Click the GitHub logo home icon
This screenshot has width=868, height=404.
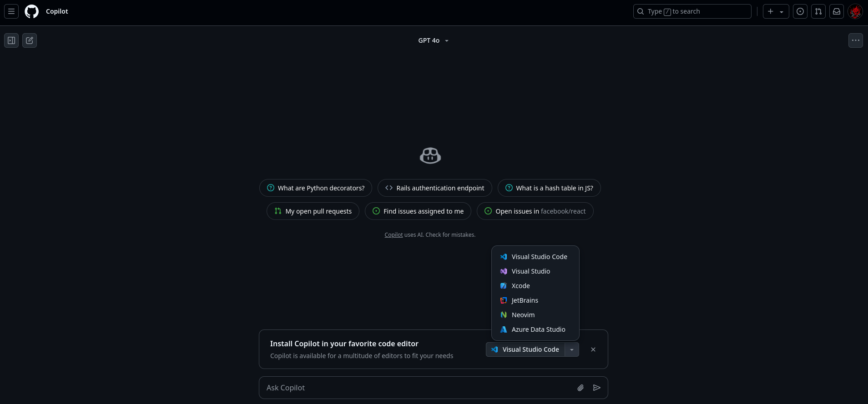(31, 11)
